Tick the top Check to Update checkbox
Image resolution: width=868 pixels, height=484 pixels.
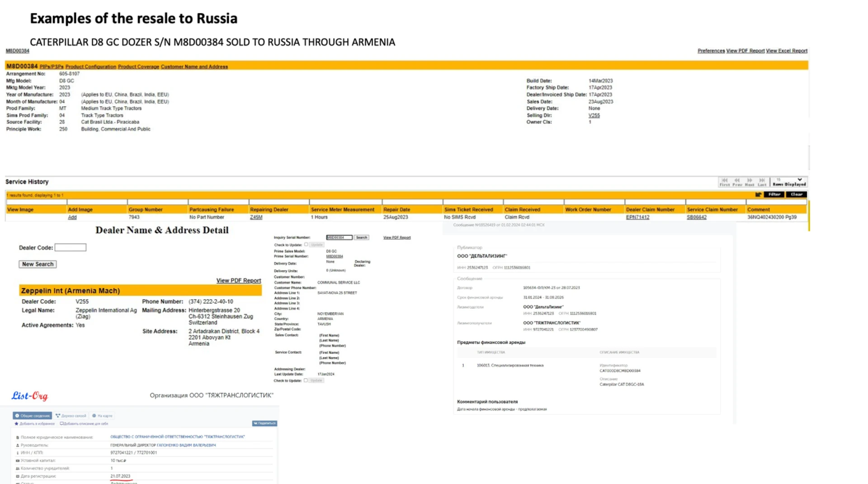pyautogui.click(x=306, y=244)
